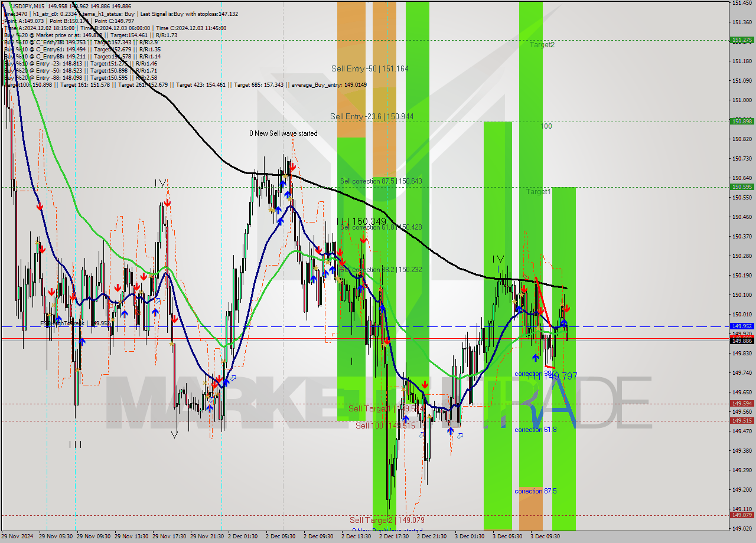
Task: Click 'Sell correction 38.2 | 150.232' label
Action: pos(381,269)
